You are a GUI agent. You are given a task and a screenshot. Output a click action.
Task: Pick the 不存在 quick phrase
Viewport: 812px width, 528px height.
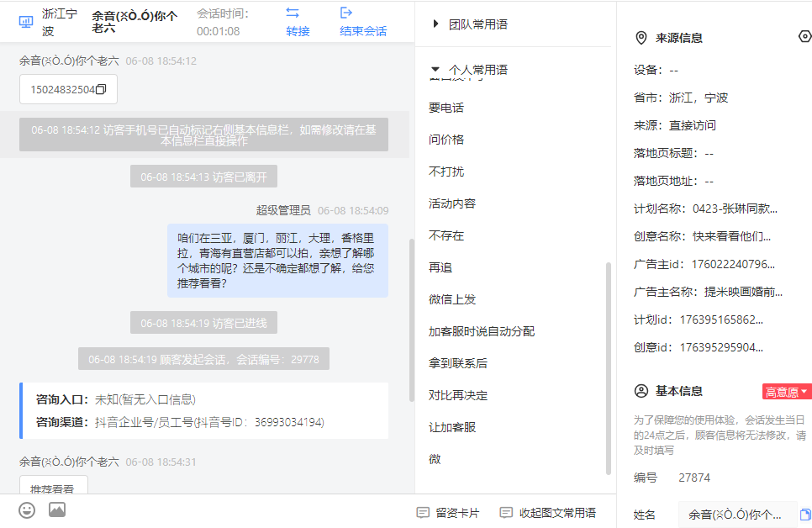click(446, 235)
